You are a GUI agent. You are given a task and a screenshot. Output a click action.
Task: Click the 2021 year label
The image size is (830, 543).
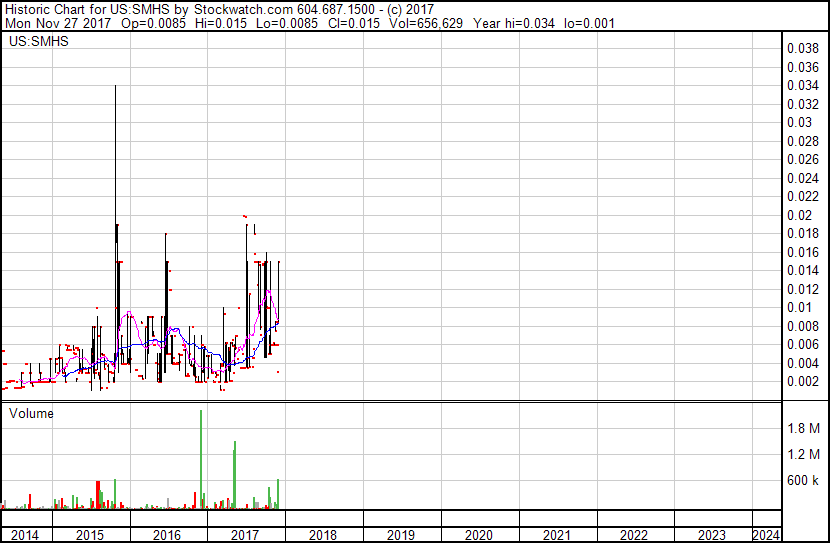pos(557,535)
